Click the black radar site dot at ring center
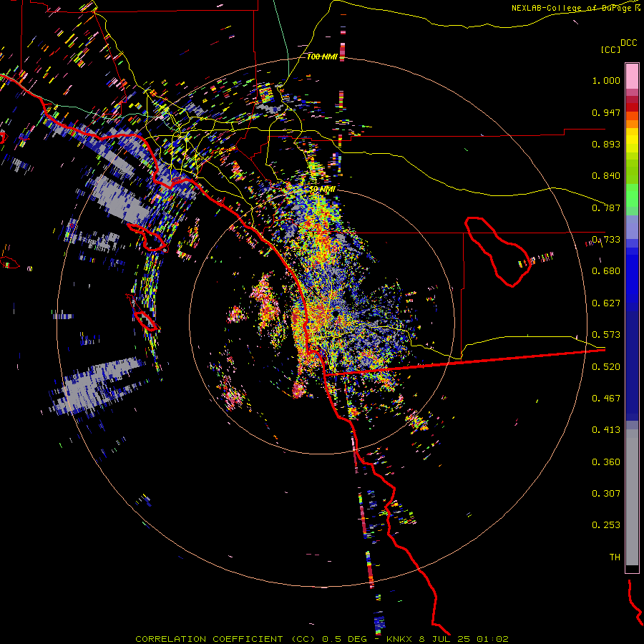644x644 pixels. pyautogui.click(x=336, y=313)
